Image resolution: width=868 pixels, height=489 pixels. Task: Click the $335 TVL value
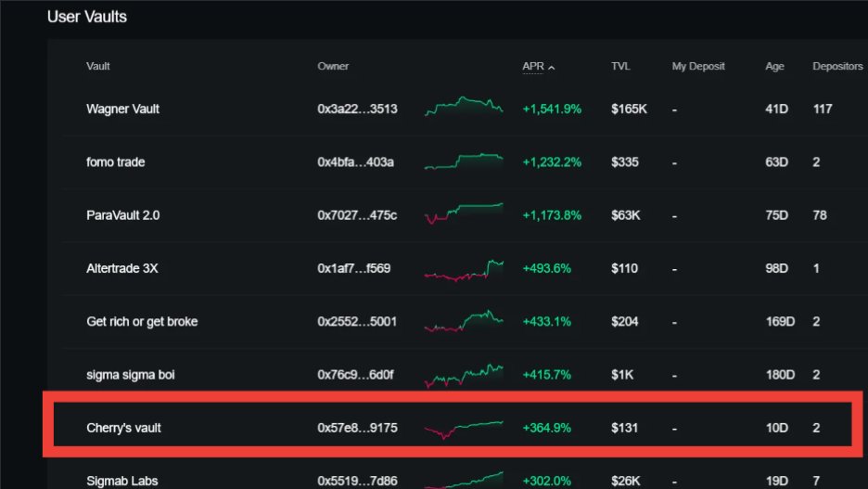[625, 162]
